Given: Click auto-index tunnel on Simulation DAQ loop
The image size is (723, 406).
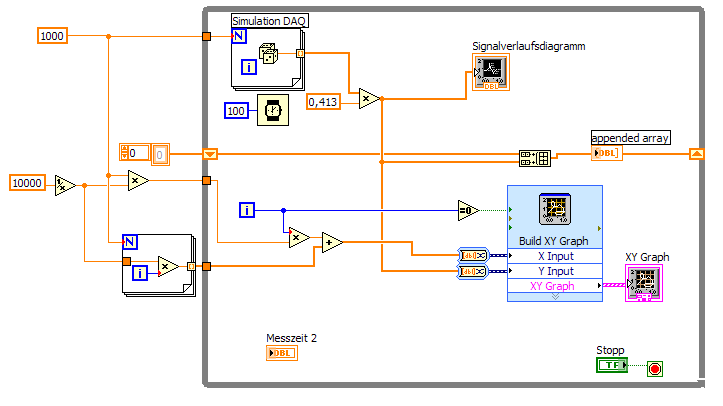Looking at the screenshot, I should 300,53.
